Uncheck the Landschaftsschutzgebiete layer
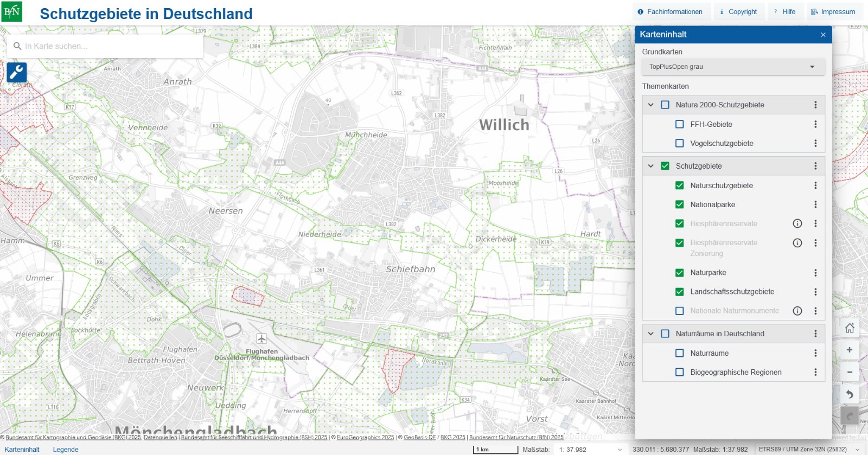The width and height of the screenshot is (868, 455). click(679, 292)
